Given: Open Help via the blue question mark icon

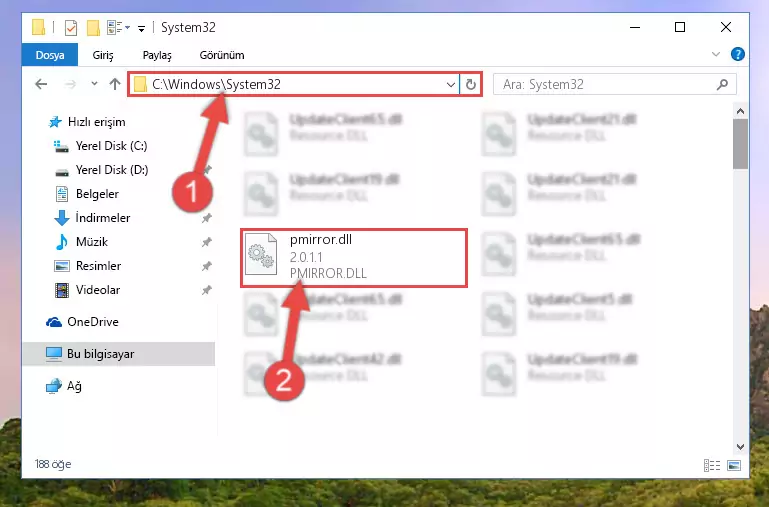Looking at the screenshot, I should pos(737,54).
